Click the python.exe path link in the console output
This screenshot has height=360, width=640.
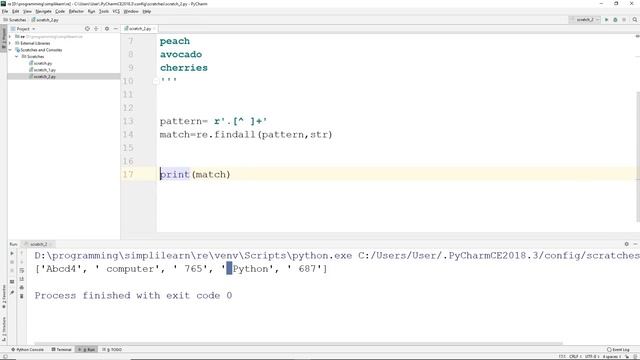pos(193,256)
